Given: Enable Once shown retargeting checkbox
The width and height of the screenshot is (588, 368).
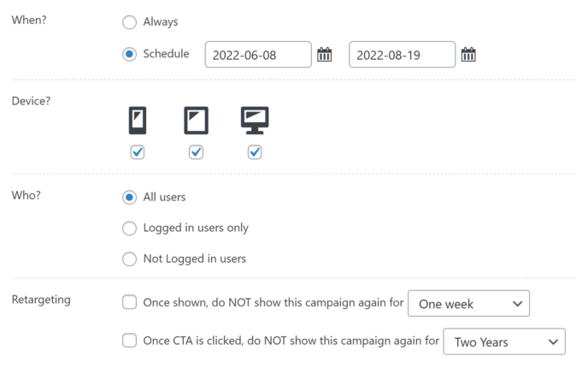Looking at the screenshot, I should [129, 302].
